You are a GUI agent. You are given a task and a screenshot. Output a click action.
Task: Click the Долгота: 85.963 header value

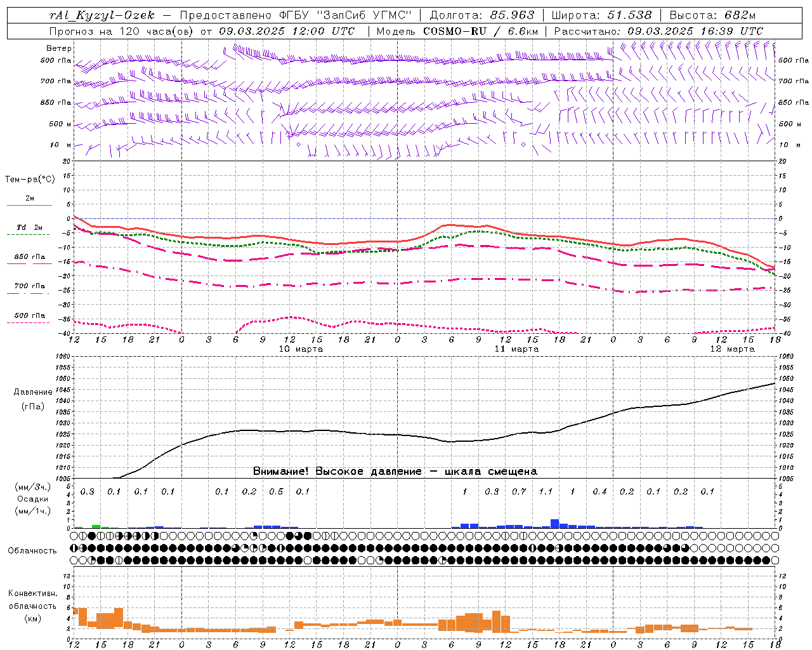(x=482, y=16)
